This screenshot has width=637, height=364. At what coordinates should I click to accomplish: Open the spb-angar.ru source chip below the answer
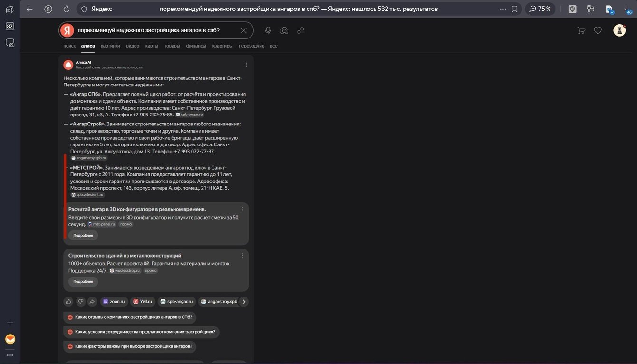pos(177,301)
